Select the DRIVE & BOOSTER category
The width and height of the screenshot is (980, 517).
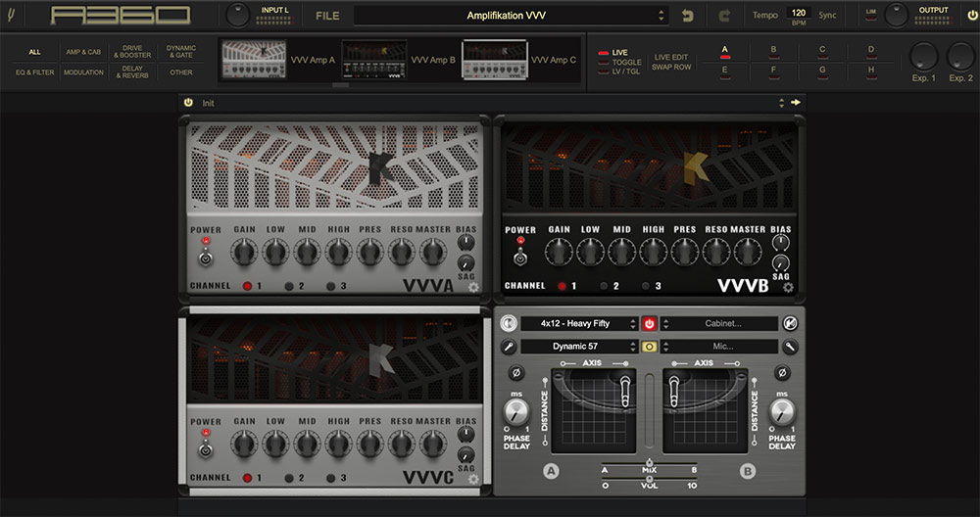point(132,51)
